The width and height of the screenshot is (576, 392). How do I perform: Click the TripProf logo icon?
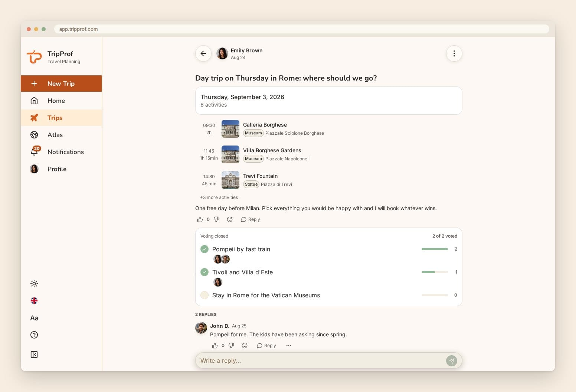[x=34, y=57]
